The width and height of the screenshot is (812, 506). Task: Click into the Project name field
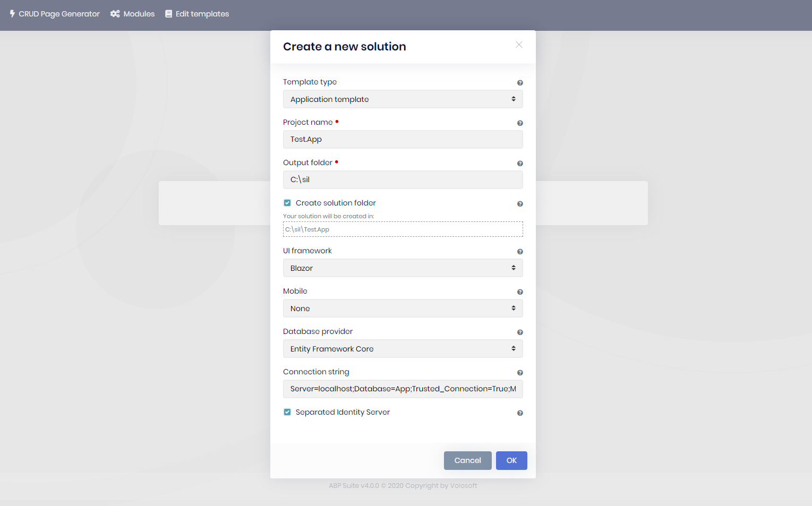(x=403, y=140)
